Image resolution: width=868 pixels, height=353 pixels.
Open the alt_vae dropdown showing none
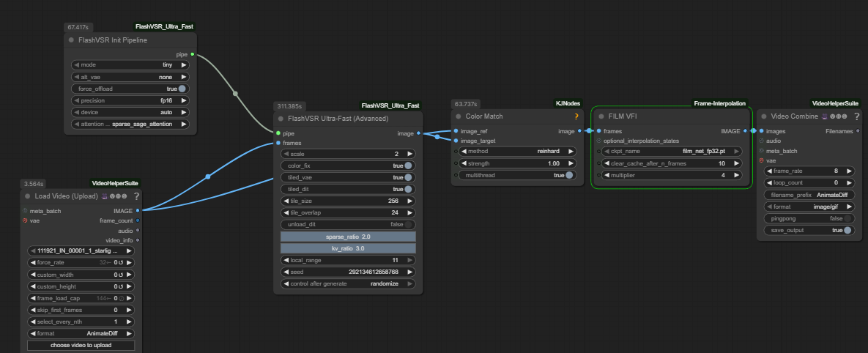(130, 77)
